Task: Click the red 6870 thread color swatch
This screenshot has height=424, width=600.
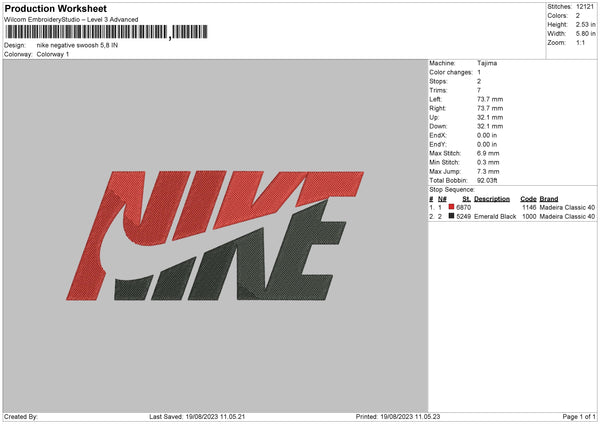Action: tap(451, 207)
